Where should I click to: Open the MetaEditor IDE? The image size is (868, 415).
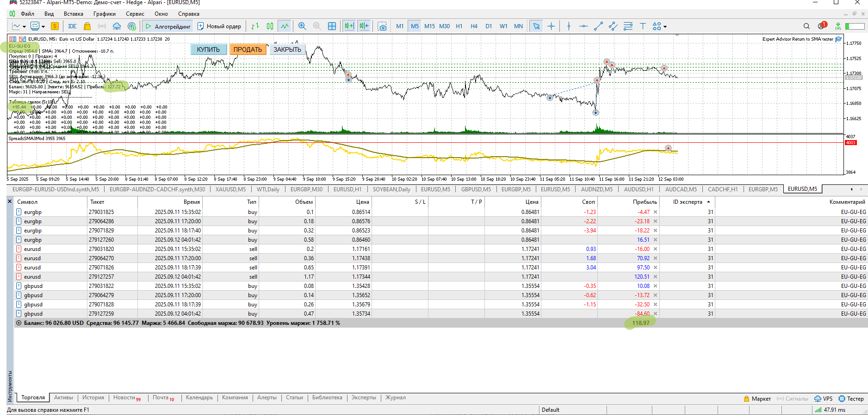72,26
